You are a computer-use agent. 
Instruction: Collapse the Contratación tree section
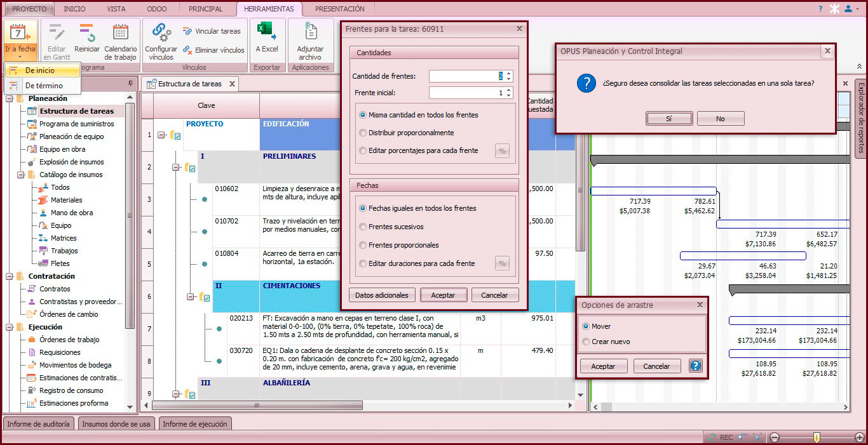pyautogui.click(x=10, y=276)
